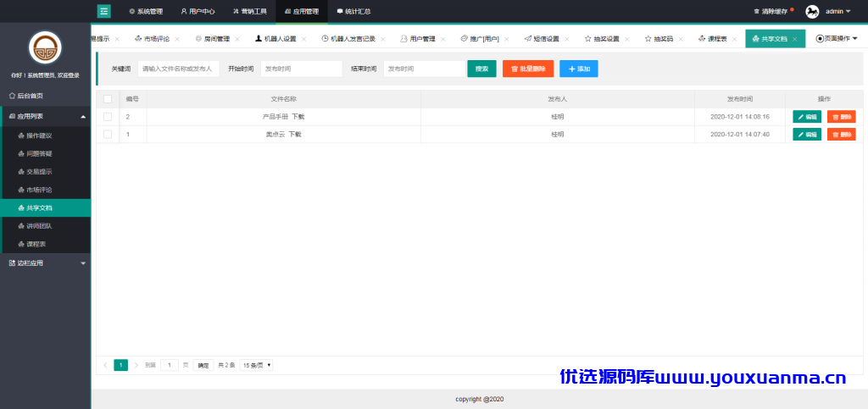
Task: Delete the 产品手册 row
Action: (x=842, y=117)
